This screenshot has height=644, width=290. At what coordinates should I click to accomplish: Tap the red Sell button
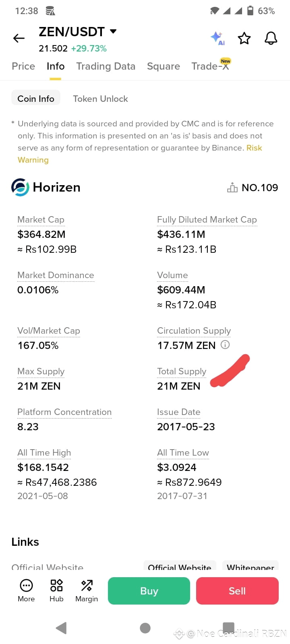click(237, 591)
